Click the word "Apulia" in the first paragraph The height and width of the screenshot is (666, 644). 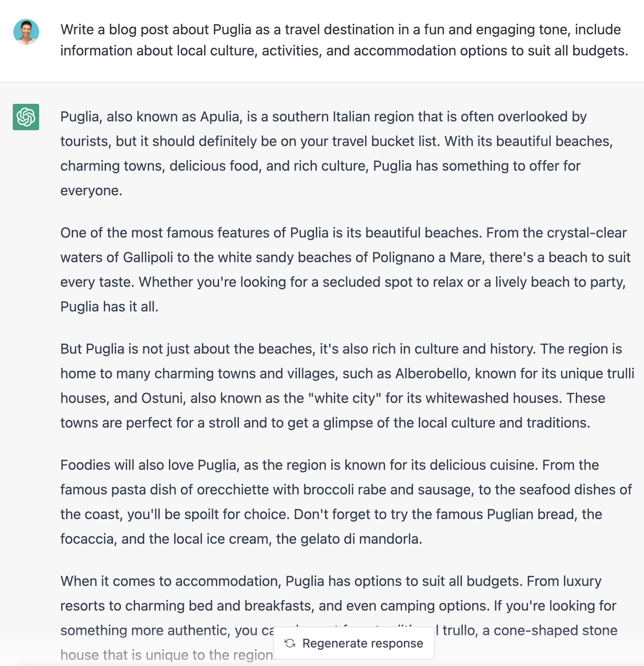tap(220, 117)
